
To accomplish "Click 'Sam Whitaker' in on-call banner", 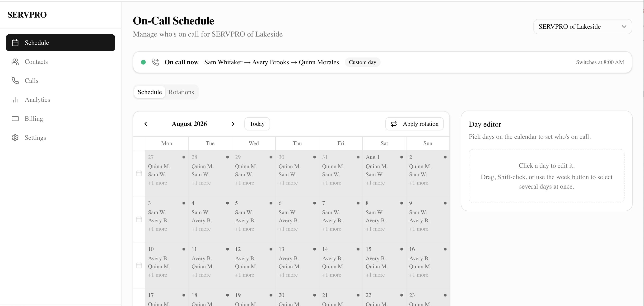I will click(x=223, y=62).
